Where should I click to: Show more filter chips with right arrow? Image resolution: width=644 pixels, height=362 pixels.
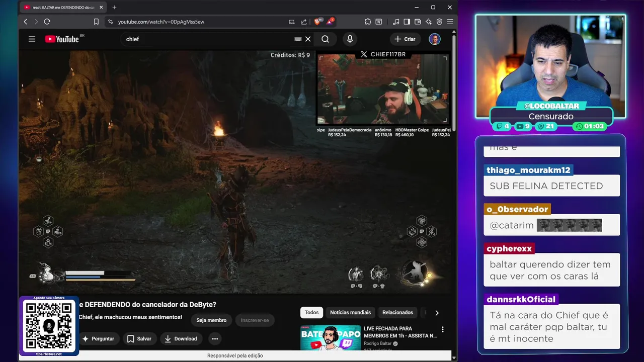[437, 313]
